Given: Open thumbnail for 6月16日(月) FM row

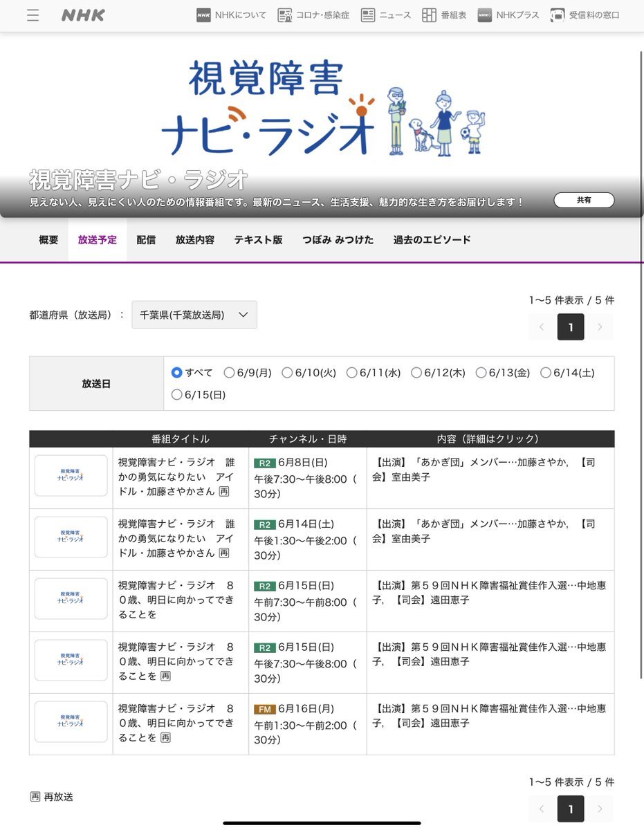Looking at the screenshot, I should point(71,721).
